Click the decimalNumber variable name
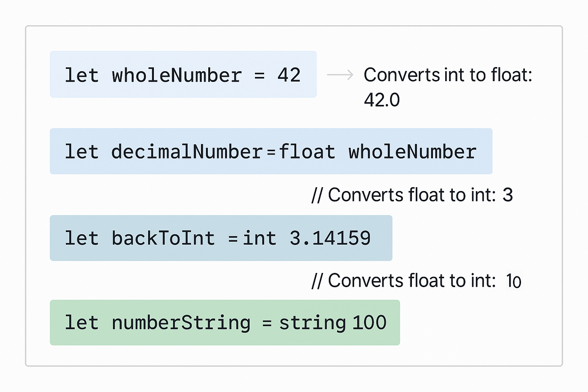Screen dimensions: 588x392 tap(187, 152)
